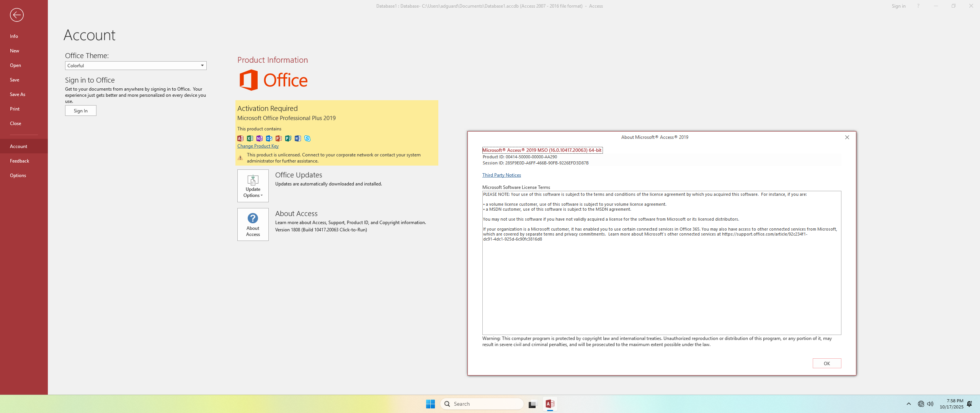Click the taskbar Search box
This screenshot has height=413, width=980.
[x=482, y=404]
